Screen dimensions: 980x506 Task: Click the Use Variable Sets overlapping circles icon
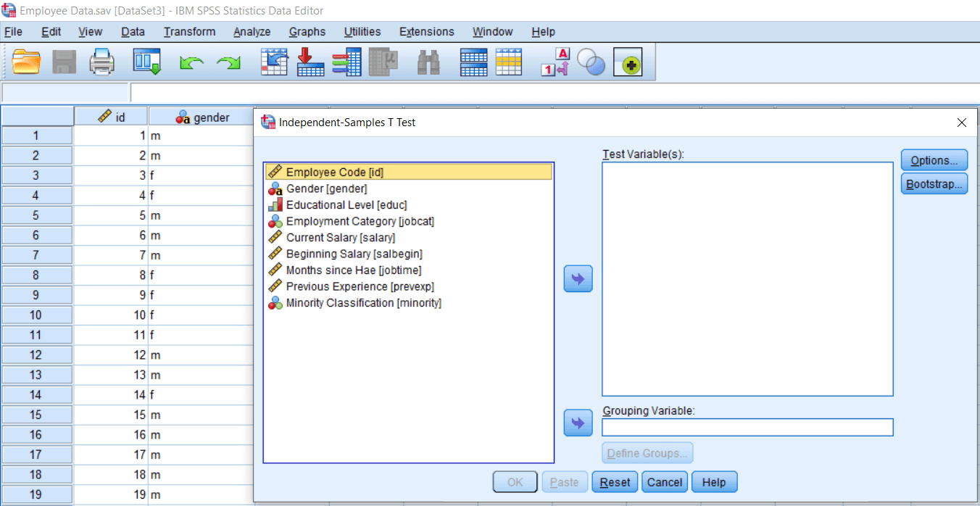[x=591, y=64]
